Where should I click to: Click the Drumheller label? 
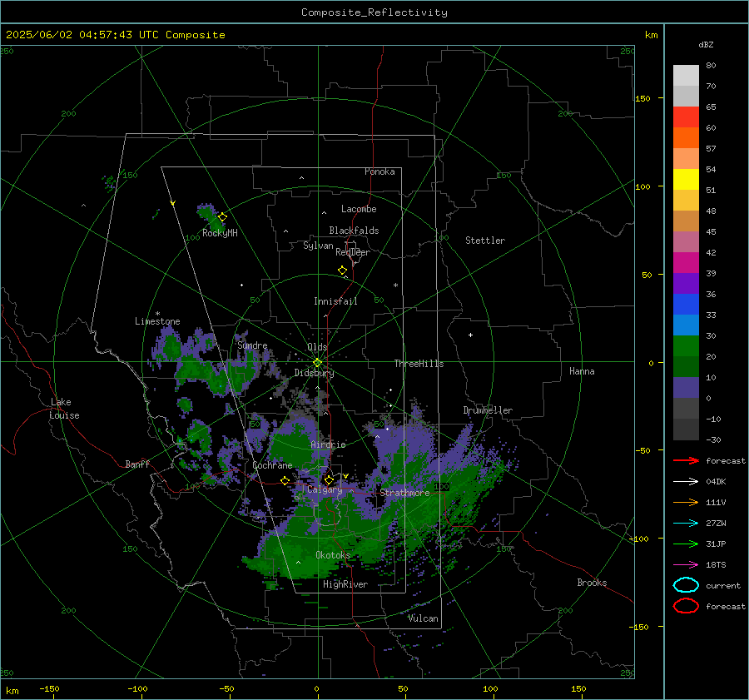pos(488,410)
